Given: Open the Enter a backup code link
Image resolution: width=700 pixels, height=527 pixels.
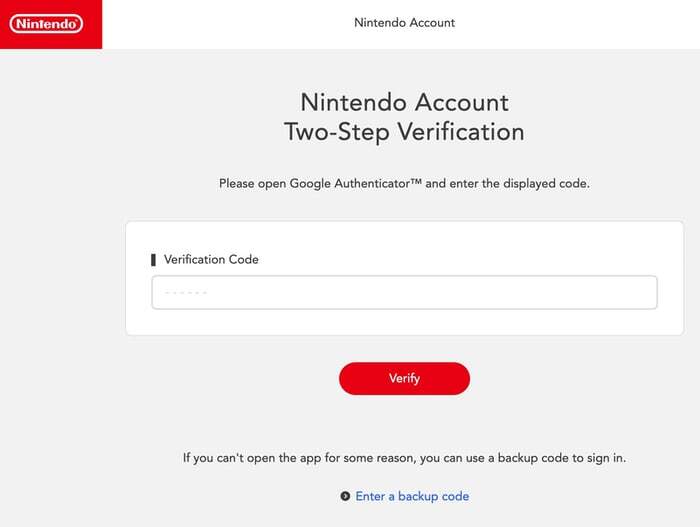Looking at the screenshot, I should pyautogui.click(x=412, y=496).
